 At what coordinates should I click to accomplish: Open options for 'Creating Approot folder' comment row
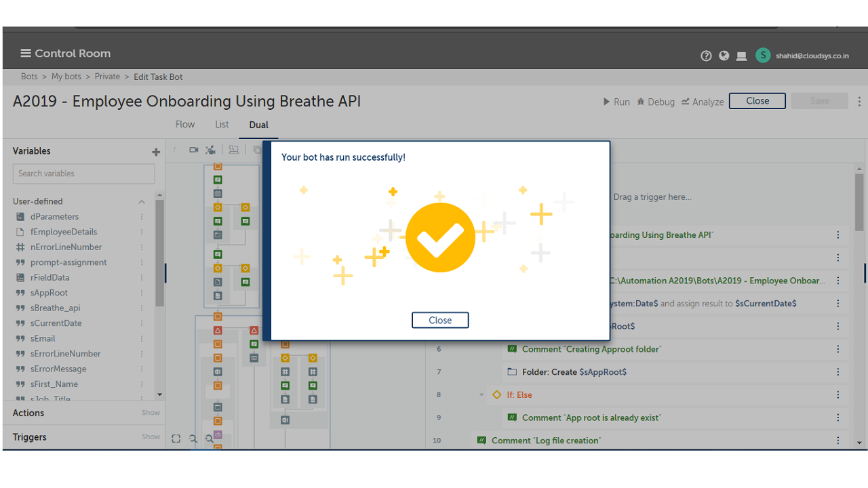(838, 349)
